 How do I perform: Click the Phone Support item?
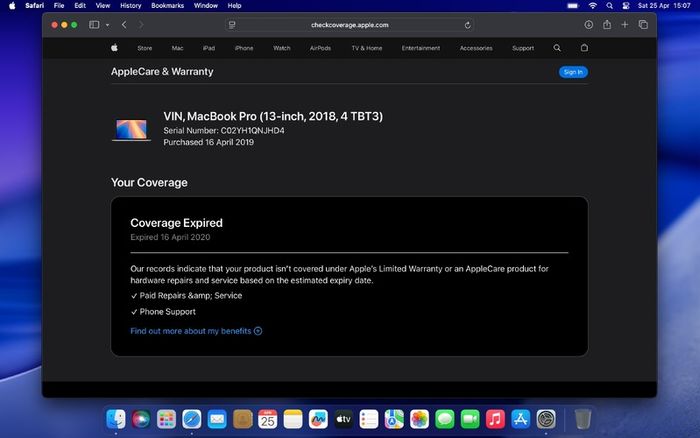(163, 312)
